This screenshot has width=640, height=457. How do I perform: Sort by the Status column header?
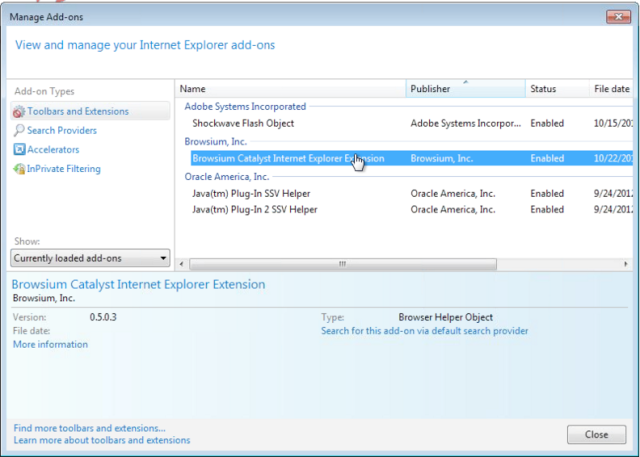557,89
